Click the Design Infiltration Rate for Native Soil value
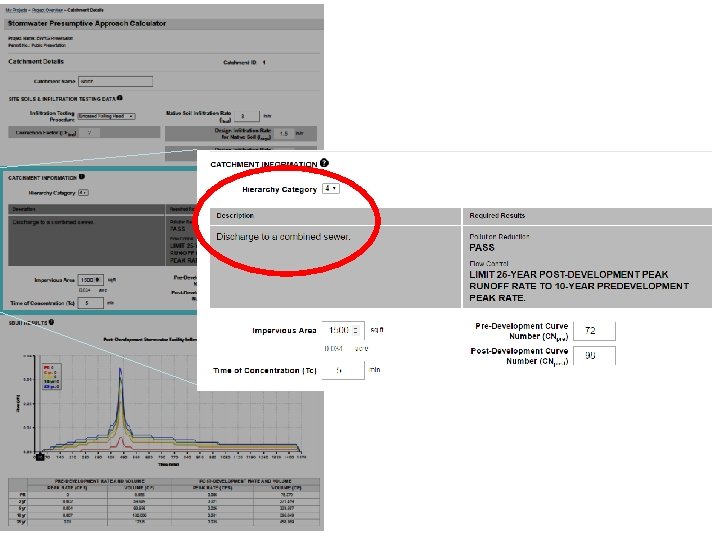The height and width of the screenshot is (540, 720). [284, 134]
